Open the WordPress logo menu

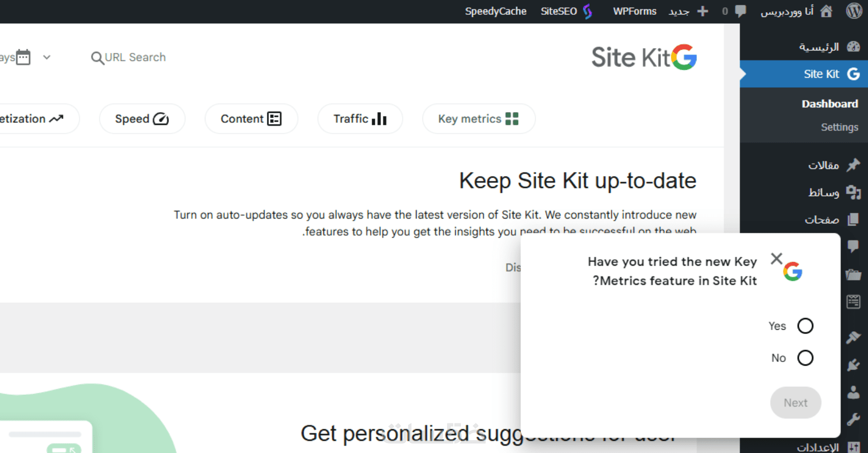point(854,11)
